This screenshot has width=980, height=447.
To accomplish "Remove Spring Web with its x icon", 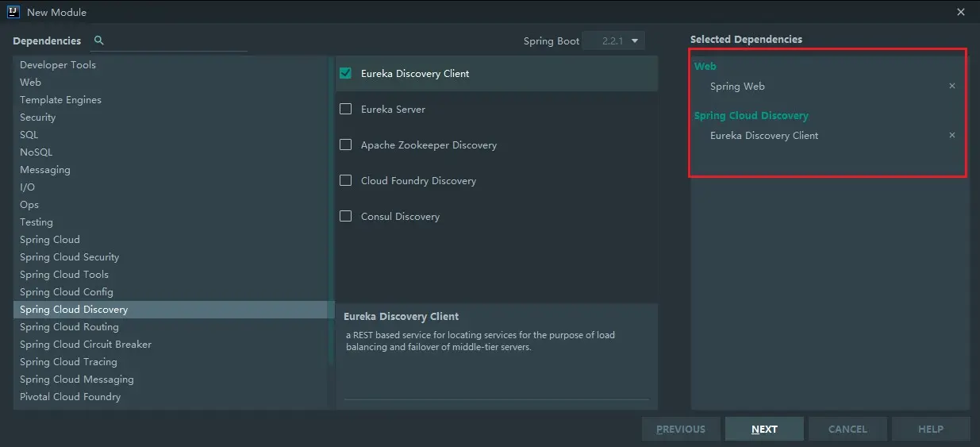I will [x=952, y=86].
